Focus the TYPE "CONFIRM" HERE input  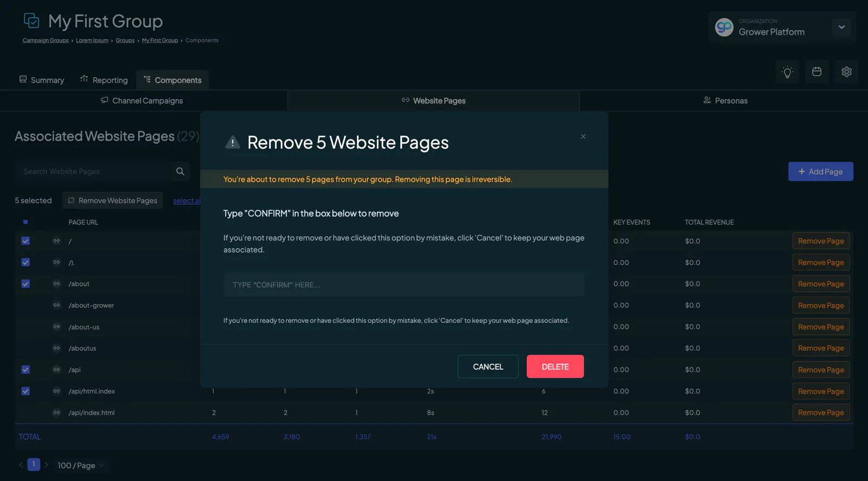[x=404, y=285]
